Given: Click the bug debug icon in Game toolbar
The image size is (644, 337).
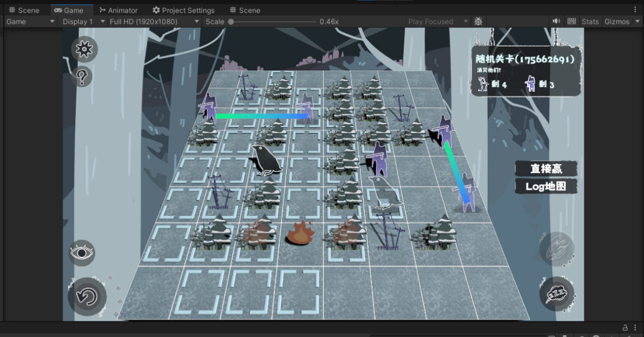Looking at the screenshot, I should (478, 21).
